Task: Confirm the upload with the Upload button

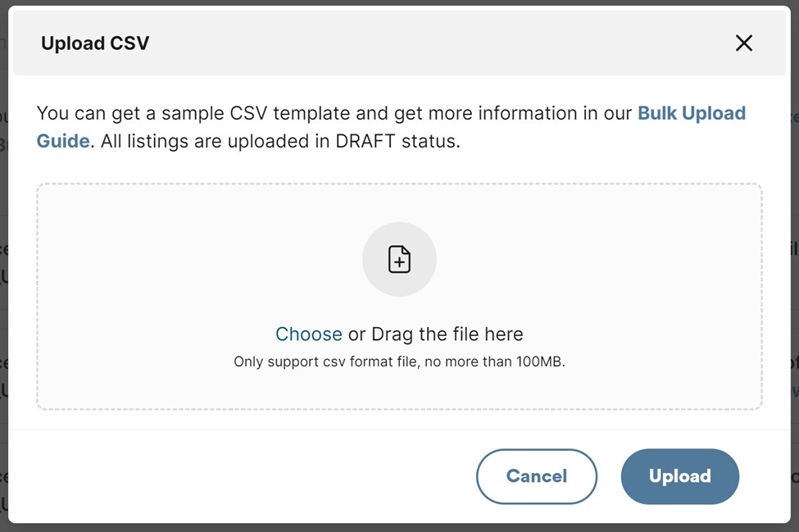Action: point(679,475)
